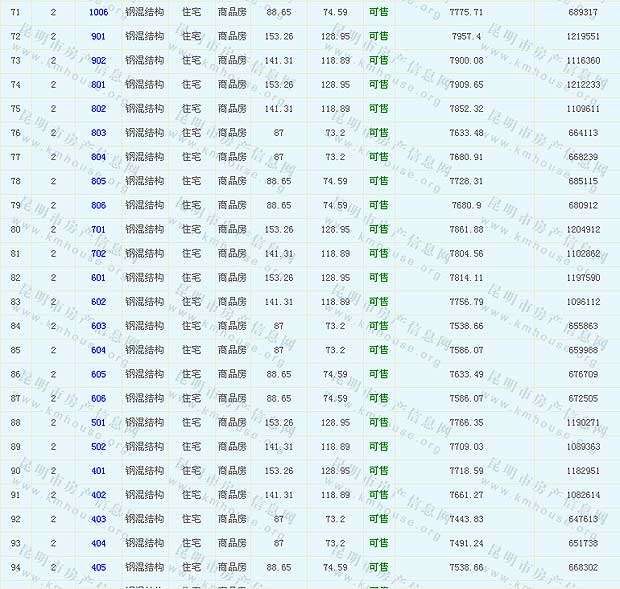620x589 pixels.
Task: Select total price cell 1219551
Action: pyautogui.click(x=582, y=36)
